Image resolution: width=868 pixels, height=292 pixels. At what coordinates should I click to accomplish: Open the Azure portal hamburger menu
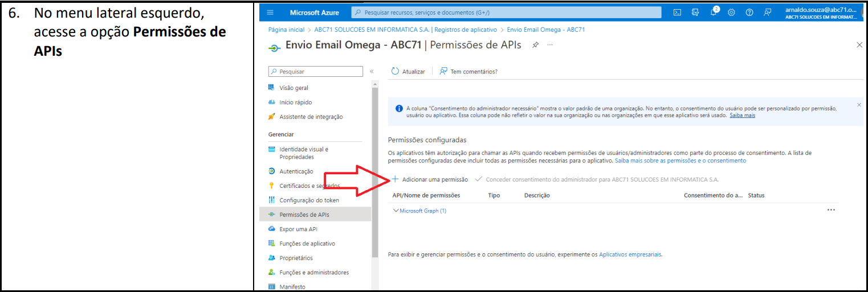270,13
